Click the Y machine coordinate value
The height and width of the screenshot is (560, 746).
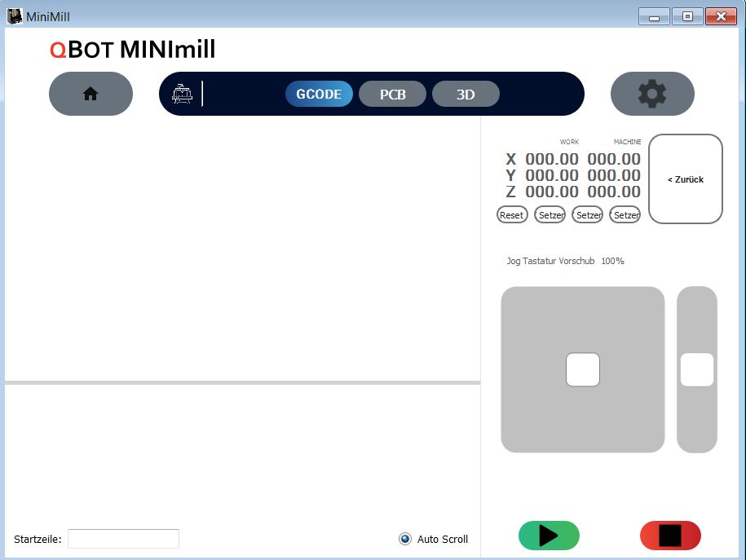tap(614, 175)
